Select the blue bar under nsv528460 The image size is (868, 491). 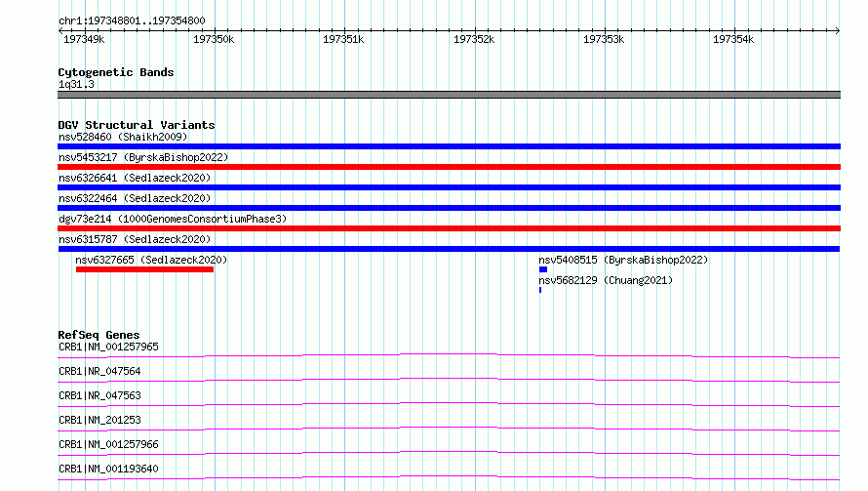click(x=449, y=146)
